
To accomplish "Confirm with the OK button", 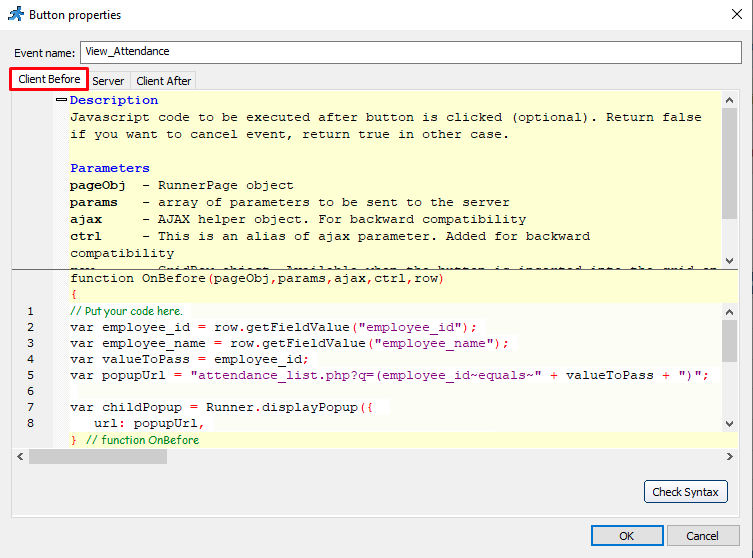I will tap(626, 536).
